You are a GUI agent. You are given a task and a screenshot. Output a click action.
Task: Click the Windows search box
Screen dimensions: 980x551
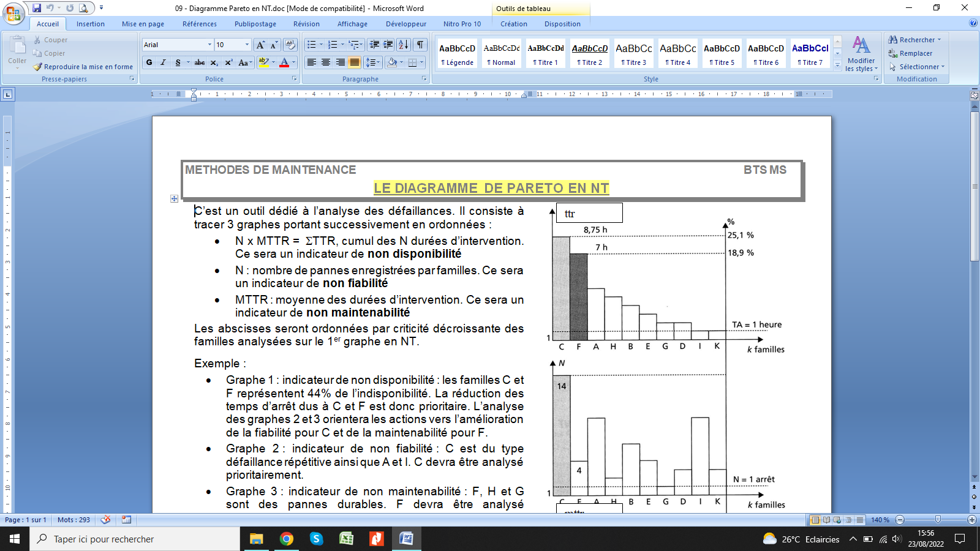(135, 539)
